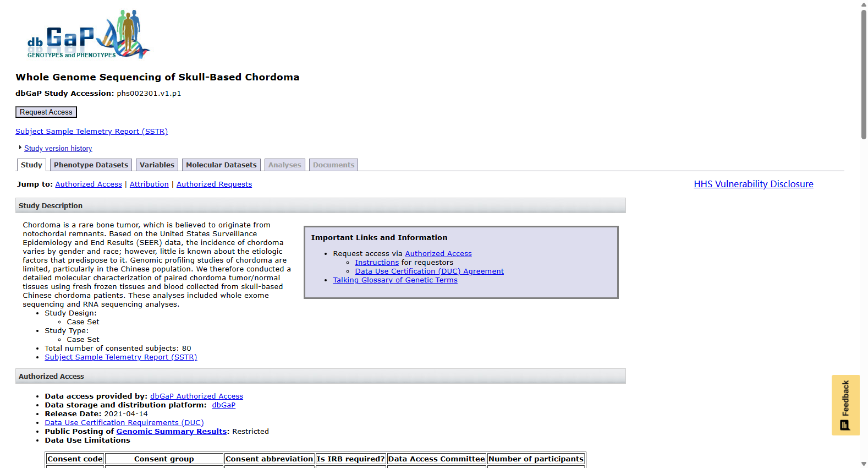Click dbGaP distribution platform link
This screenshot has height=468, width=868.
point(223,405)
